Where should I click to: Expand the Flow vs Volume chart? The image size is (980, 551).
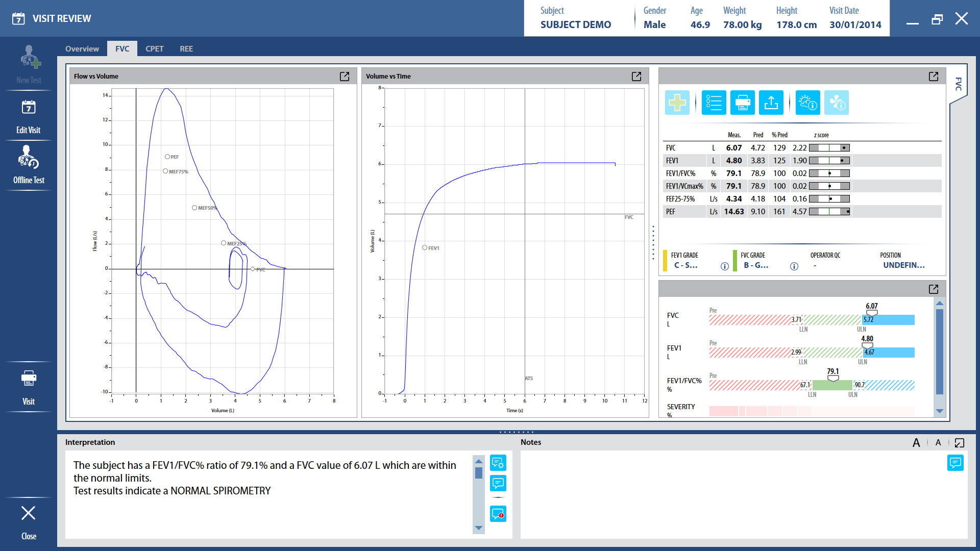click(x=345, y=76)
